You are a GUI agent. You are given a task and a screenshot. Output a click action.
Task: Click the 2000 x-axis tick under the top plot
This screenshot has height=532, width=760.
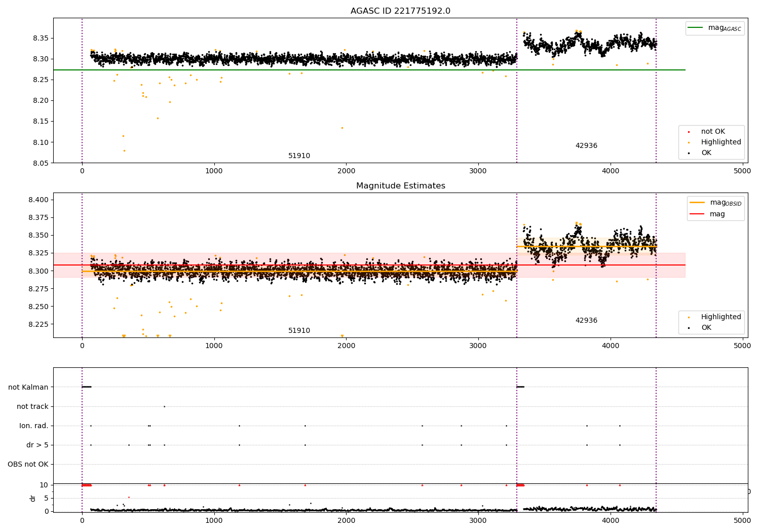pos(346,171)
